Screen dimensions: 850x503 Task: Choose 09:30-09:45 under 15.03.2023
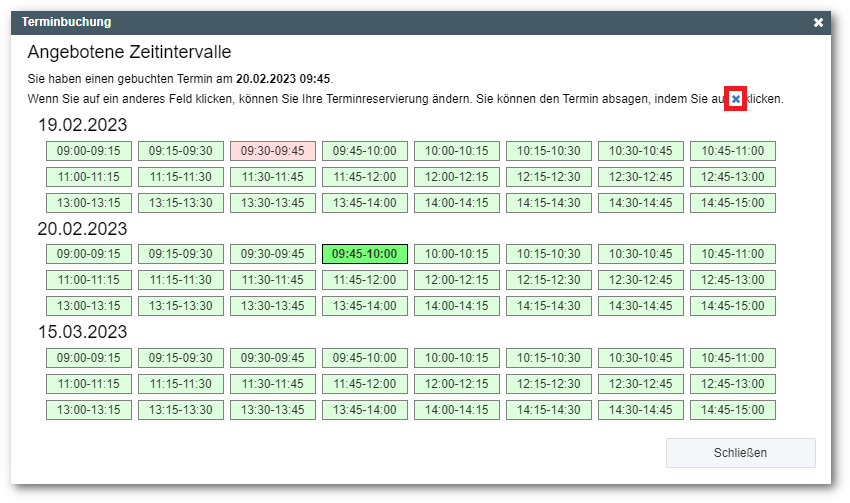pos(273,358)
